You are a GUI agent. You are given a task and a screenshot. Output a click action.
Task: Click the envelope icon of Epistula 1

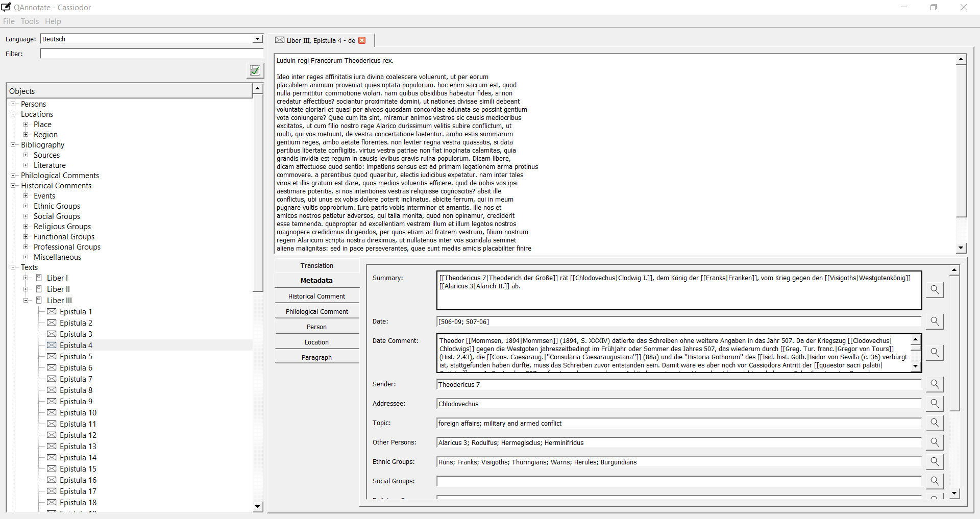pyautogui.click(x=52, y=311)
